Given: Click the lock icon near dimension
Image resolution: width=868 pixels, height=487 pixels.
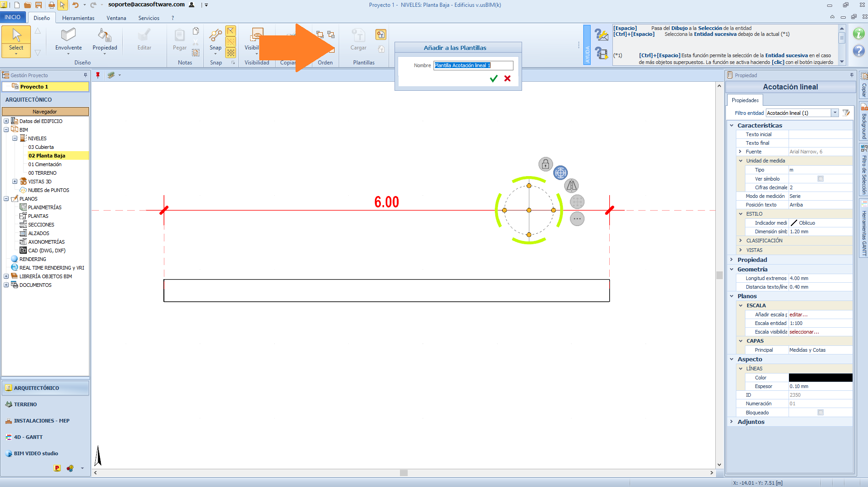Looking at the screenshot, I should (x=546, y=164).
